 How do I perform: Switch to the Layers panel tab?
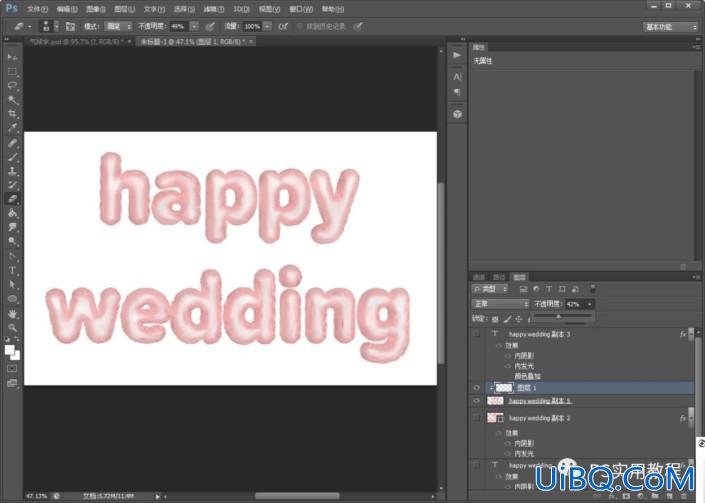click(519, 277)
